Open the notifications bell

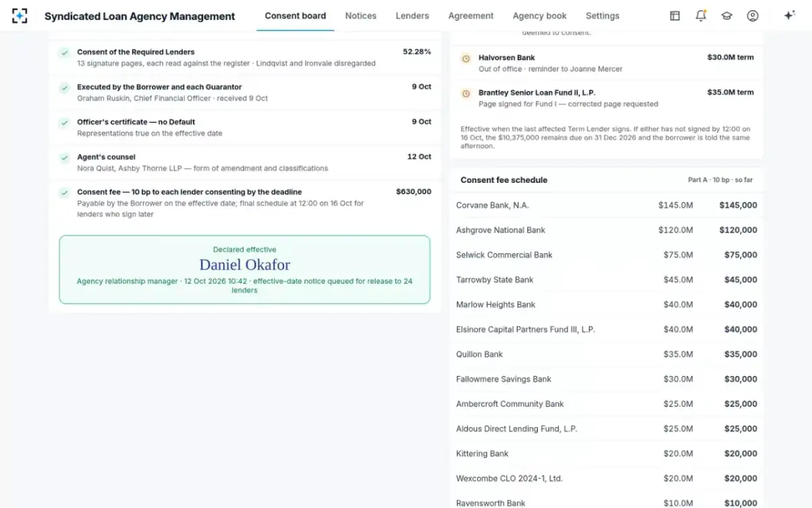tap(700, 16)
